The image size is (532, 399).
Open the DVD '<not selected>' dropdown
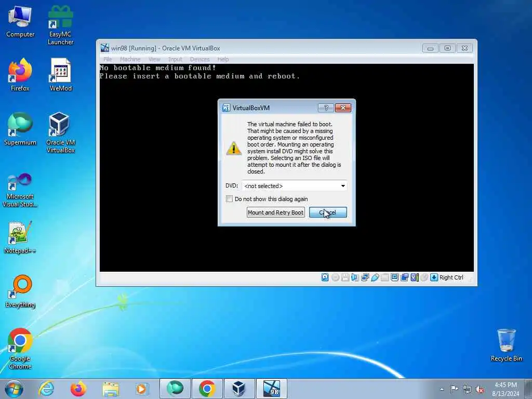tap(294, 186)
